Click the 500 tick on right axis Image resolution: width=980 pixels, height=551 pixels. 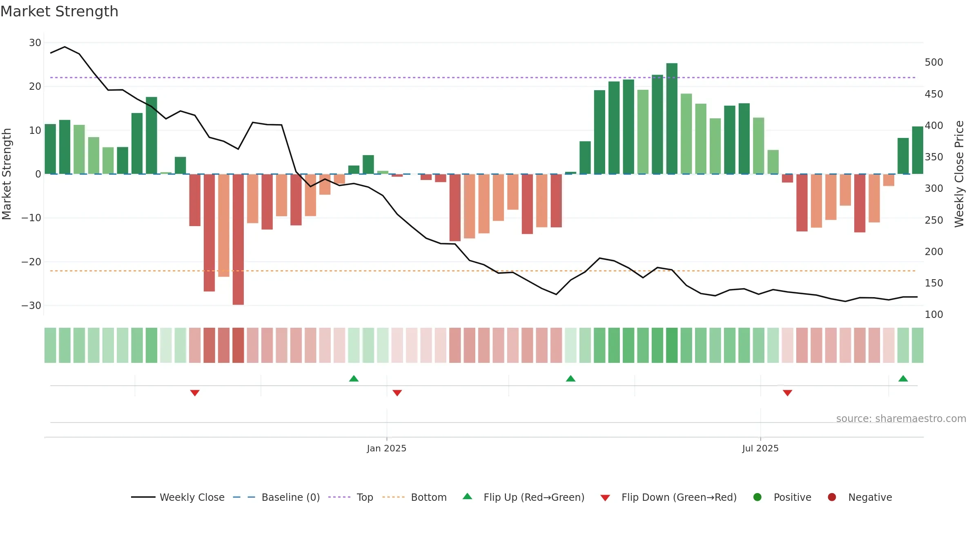pos(934,62)
